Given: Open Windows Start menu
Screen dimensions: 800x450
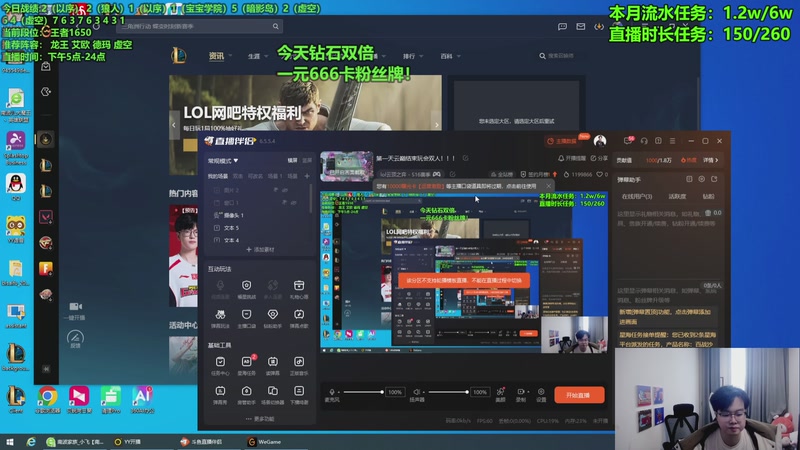Looking at the screenshot, I should (10, 442).
